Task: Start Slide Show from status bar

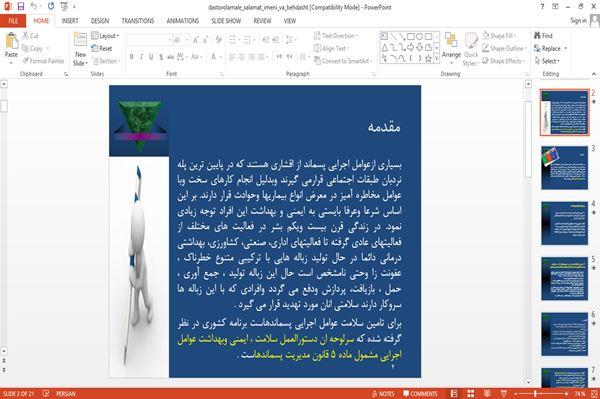Action: 504,394
